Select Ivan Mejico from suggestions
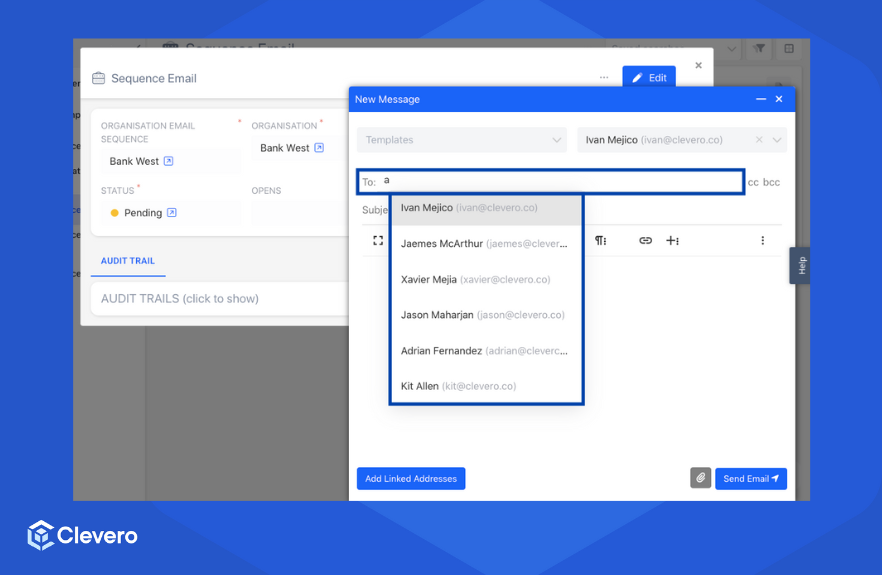This screenshot has height=575, width=882. (487, 208)
